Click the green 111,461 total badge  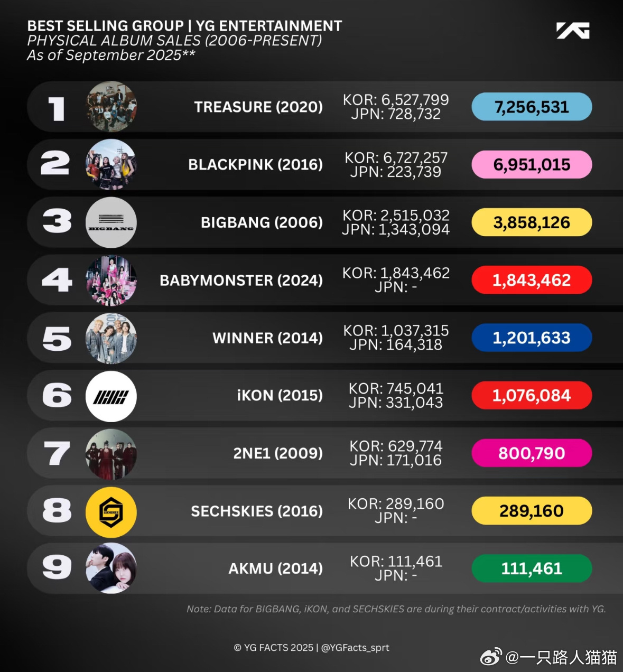tap(532, 568)
